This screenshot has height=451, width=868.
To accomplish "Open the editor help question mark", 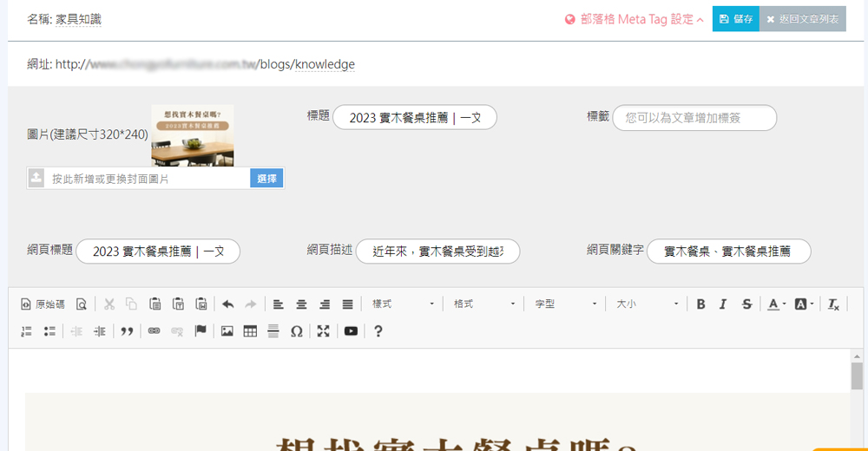I will (378, 331).
